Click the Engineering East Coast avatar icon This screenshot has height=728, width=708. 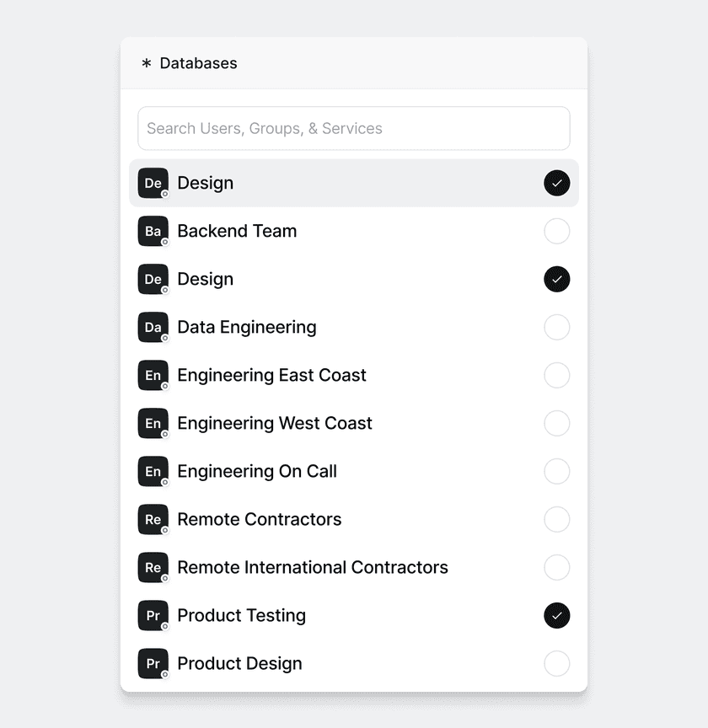click(153, 375)
